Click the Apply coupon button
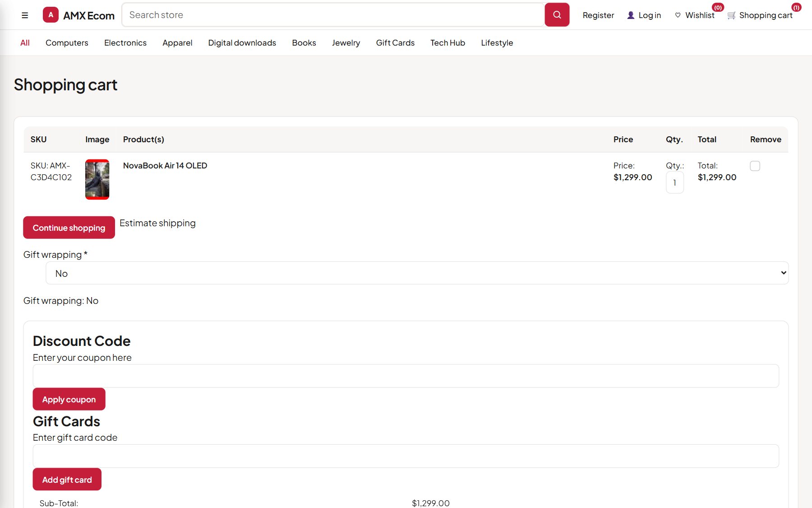Viewport: 812px width, 508px height. [x=69, y=399]
